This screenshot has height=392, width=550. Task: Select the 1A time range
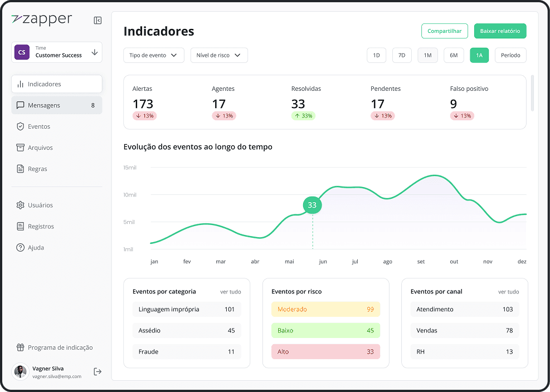click(479, 55)
